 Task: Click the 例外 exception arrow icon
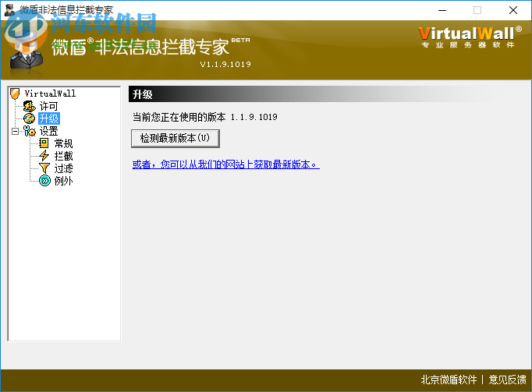(x=44, y=181)
